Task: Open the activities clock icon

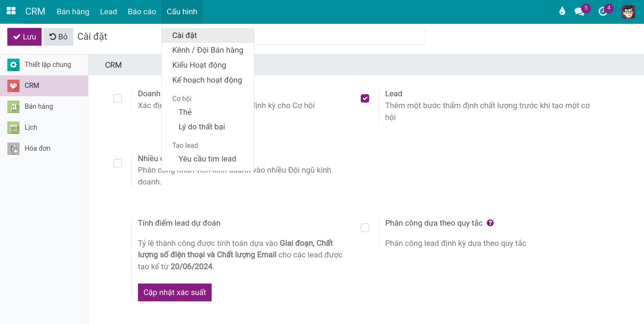Action: click(603, 12)
